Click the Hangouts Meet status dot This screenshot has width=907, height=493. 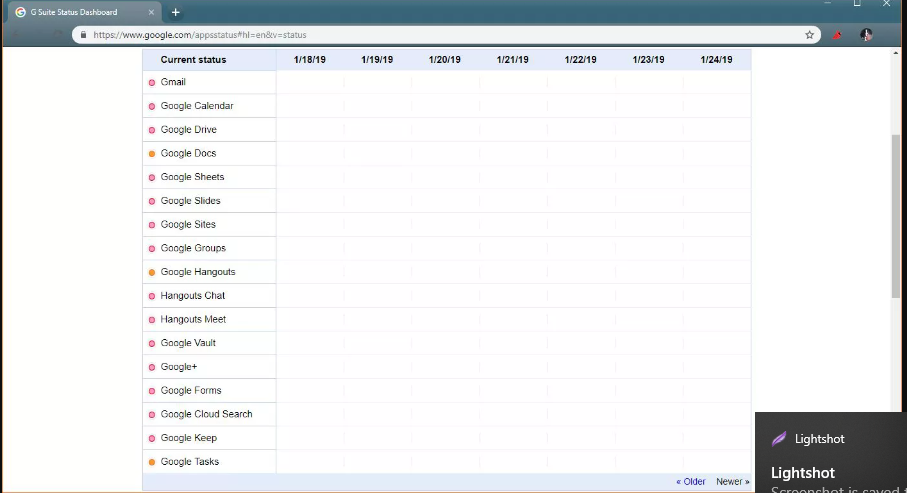click(152, 320)
